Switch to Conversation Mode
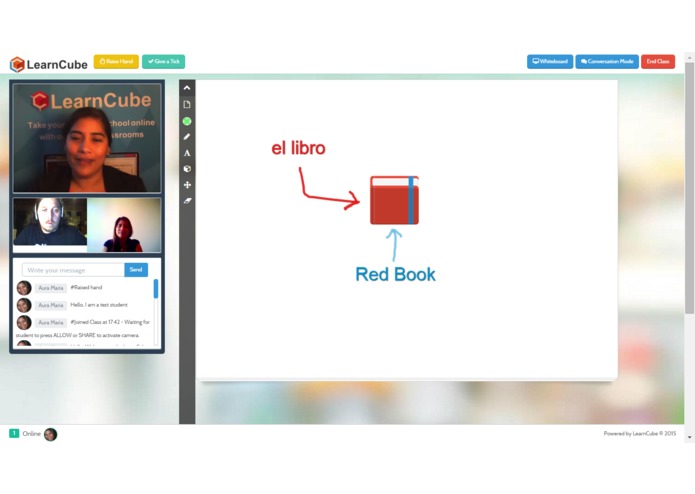The height and width of the screenshot is (494, 695). pyautogui.click(x=607, y=62)
